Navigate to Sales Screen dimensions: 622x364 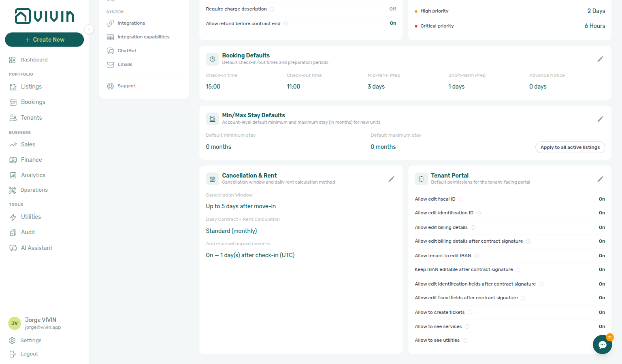pyautogui.click(x=28, y=144)
